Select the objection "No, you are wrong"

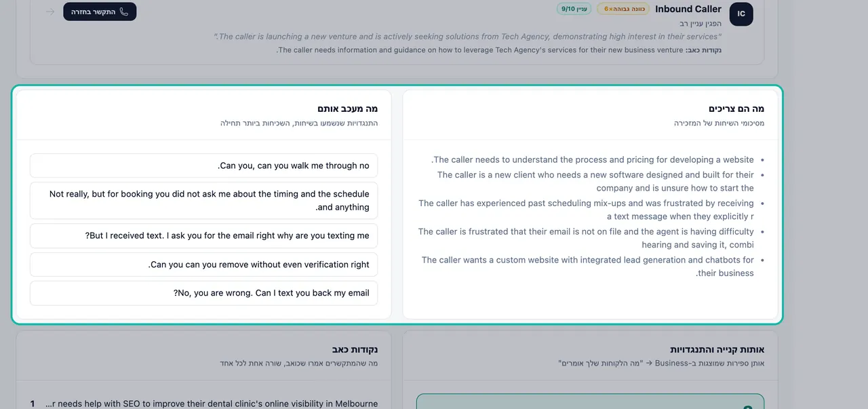coord(203,293)
